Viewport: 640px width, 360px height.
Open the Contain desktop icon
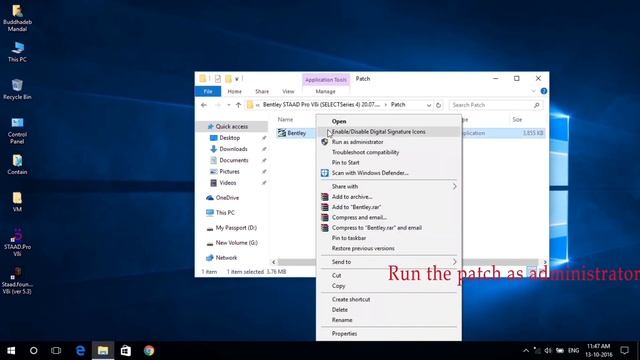point(17,164)
